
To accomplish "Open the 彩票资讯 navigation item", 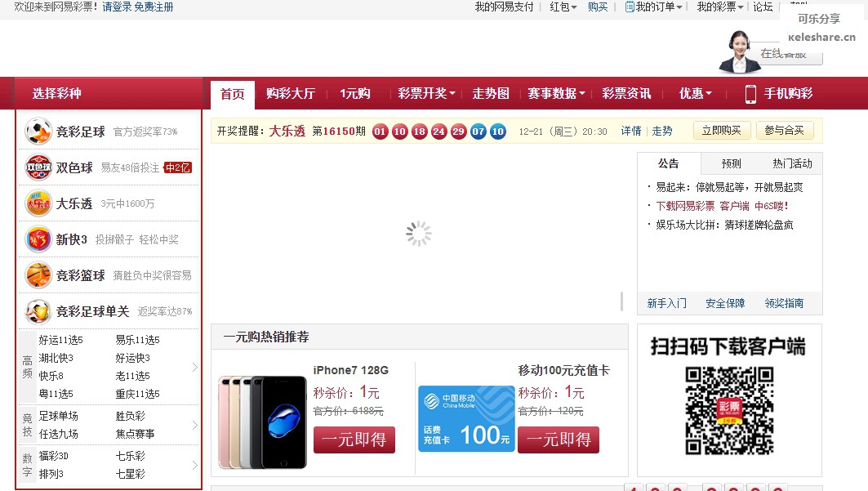I will 626,94.
